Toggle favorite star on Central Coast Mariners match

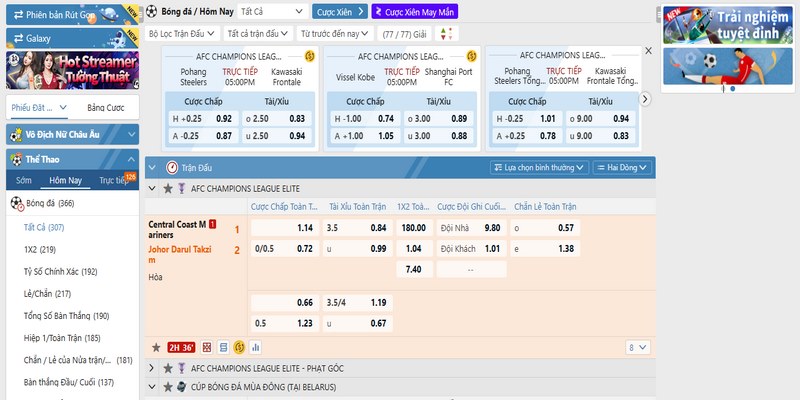coord(155,347)
